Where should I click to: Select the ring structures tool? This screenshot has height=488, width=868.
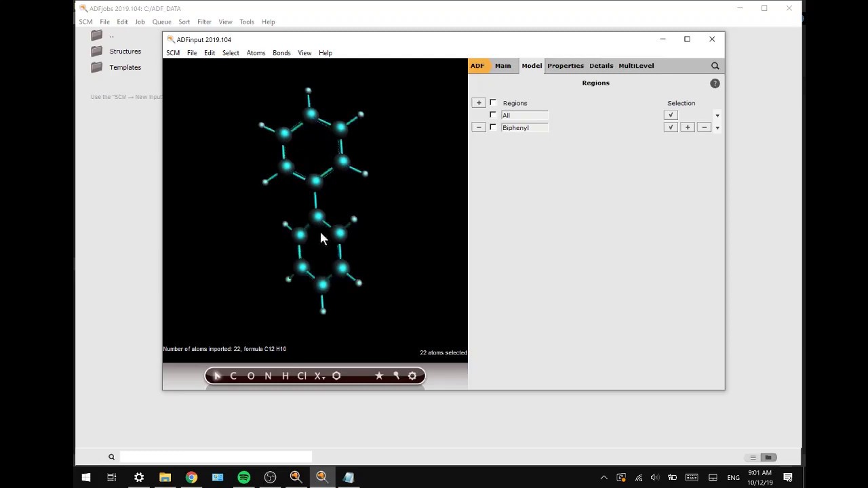pyautogui.click(x=336, y=375)
